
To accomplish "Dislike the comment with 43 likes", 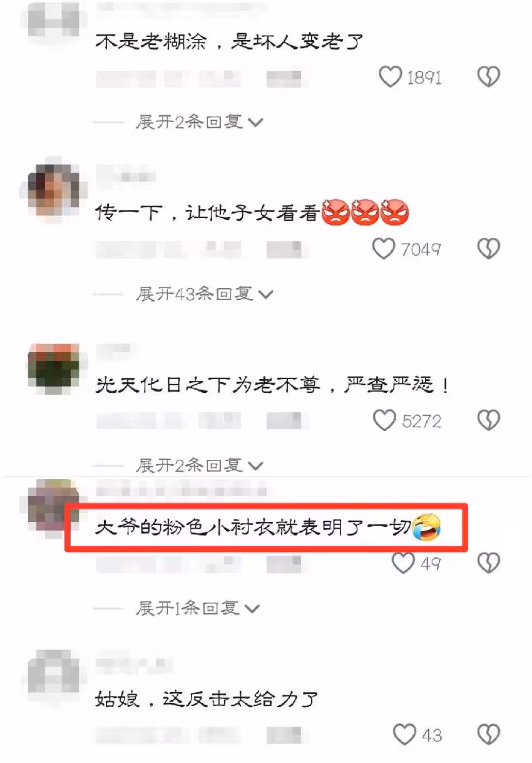I will click(489, 734).
